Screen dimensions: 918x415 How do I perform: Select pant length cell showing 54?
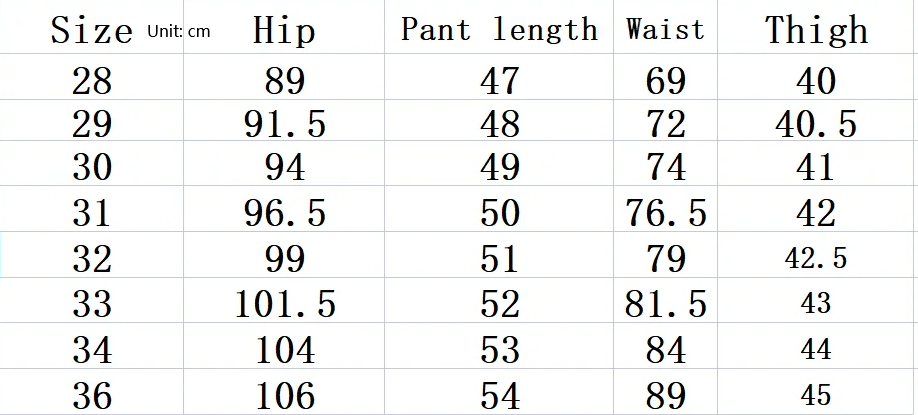point(500,395)
